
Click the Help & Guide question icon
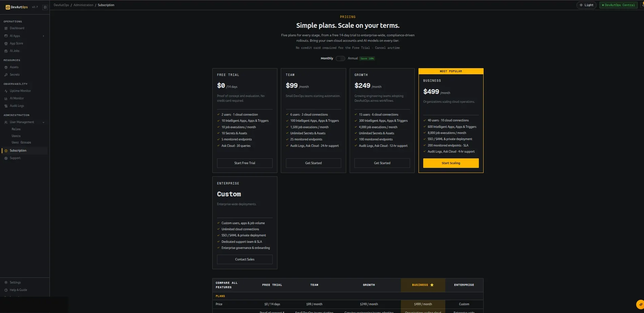click(6, 290)
